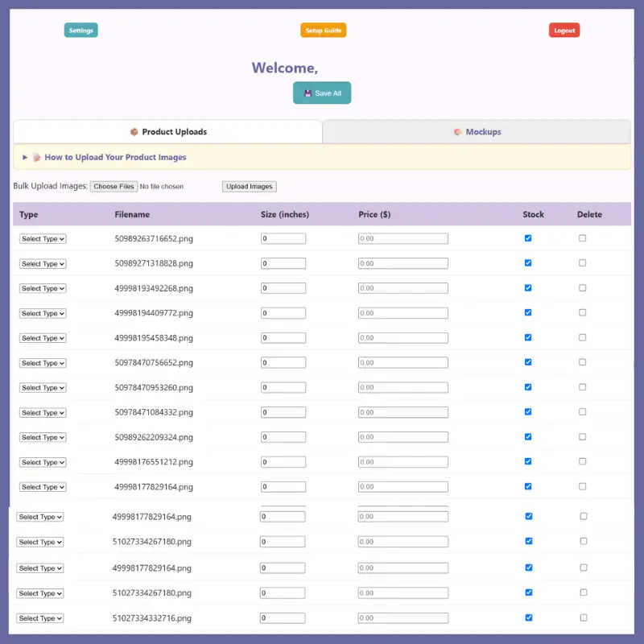Screen dimensions: 644x644
Task: Click filename 49998193492268.png
Action: (x=154, y=288)
